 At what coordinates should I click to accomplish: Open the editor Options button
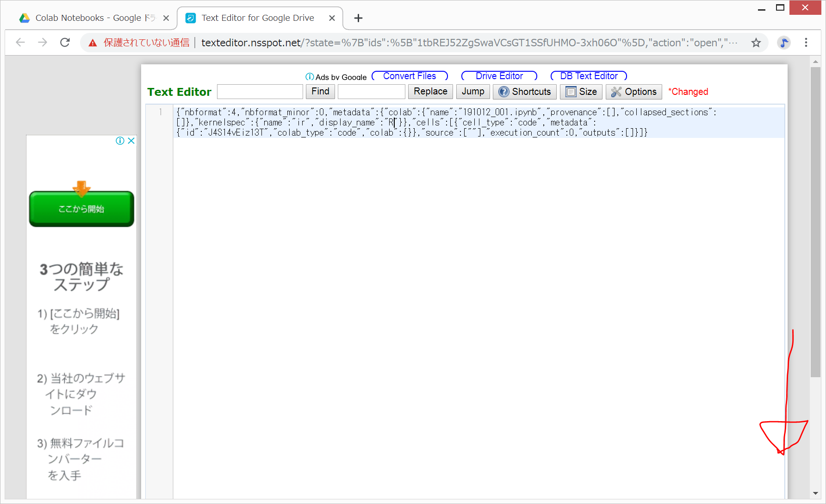click(x=633, y=92)
